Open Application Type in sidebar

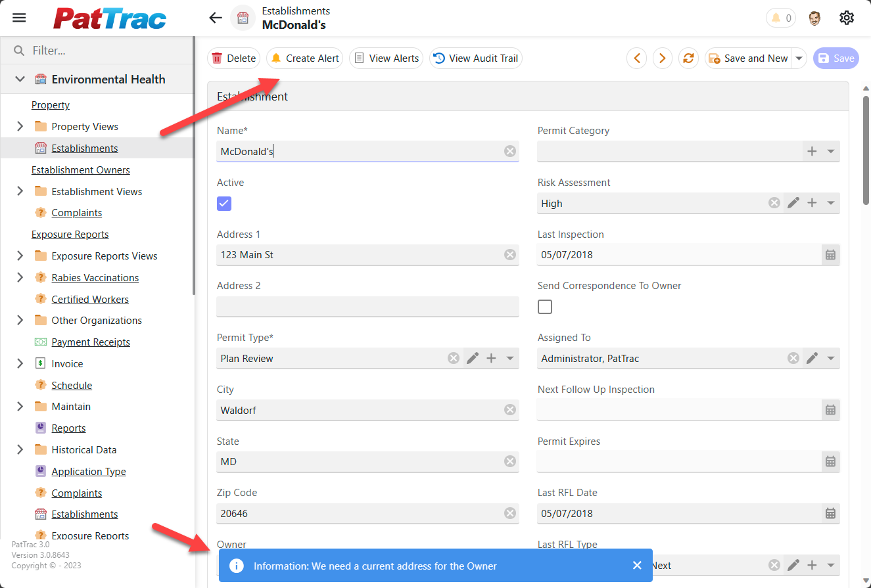(89, 471)
